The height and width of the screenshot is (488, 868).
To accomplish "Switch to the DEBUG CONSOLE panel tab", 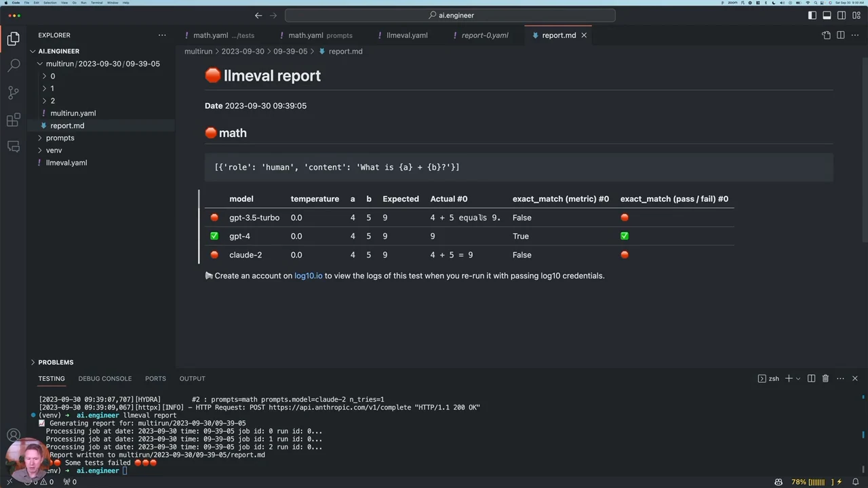I will (x=105, y=379).
